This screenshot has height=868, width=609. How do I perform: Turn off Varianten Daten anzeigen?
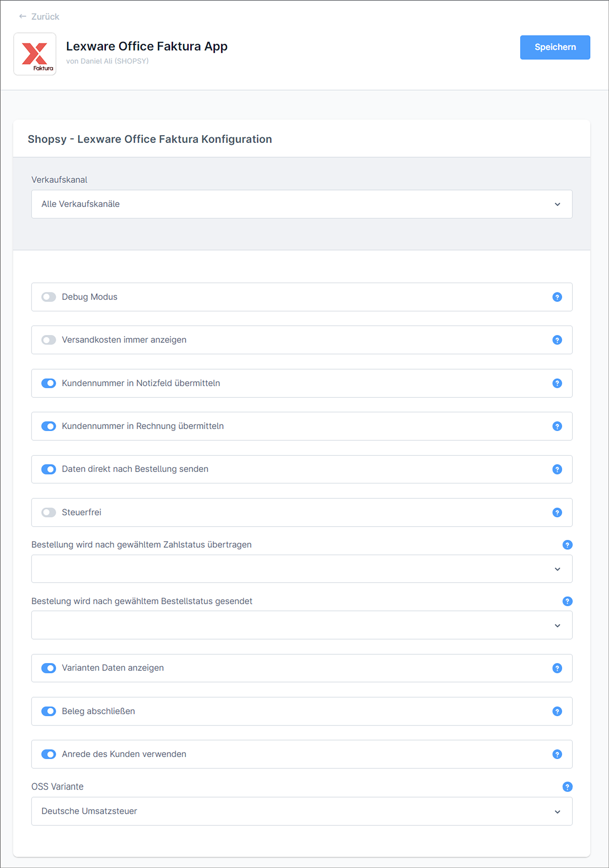[49, 668]
